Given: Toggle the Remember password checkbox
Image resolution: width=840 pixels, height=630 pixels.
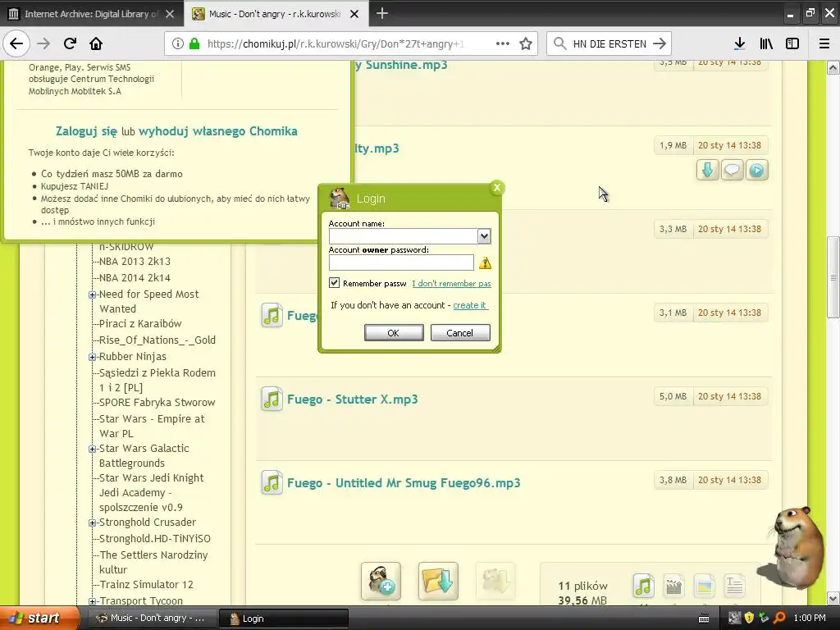Looking at the screenshot, I should point(335,282).
